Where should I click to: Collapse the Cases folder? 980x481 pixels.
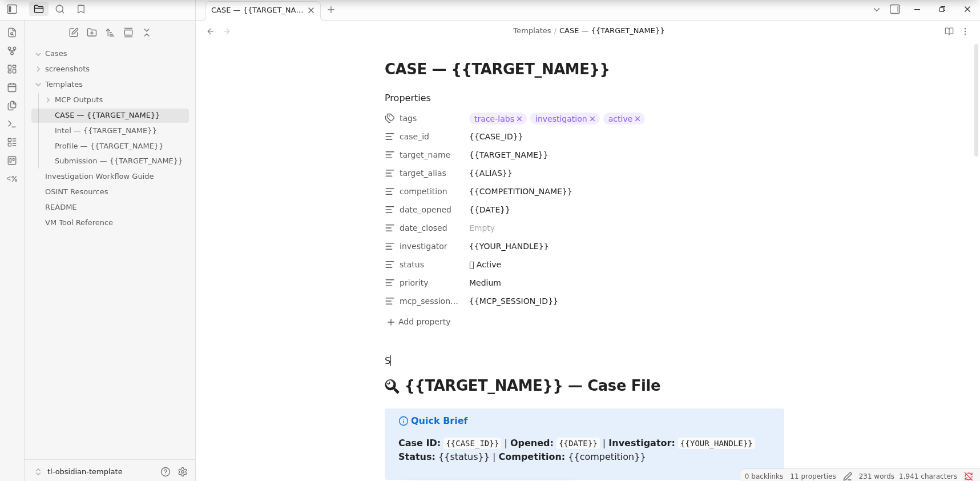click(x=38, y=54)
